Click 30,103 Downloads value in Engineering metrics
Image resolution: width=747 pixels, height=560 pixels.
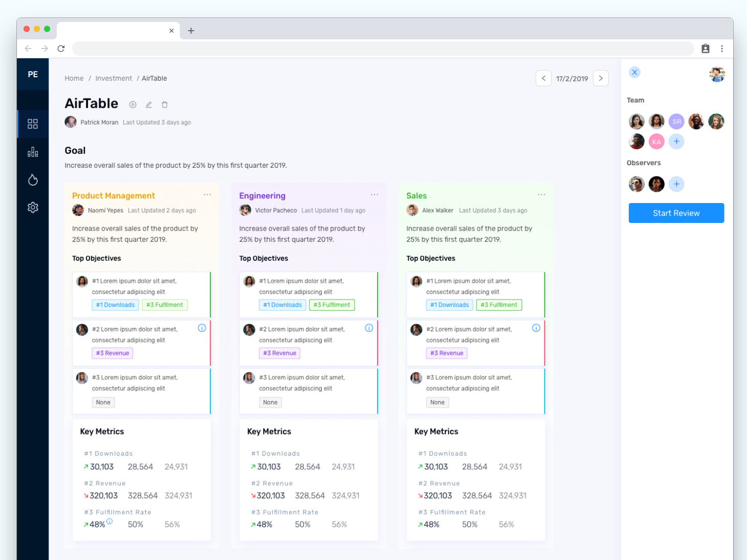coord(269,467)
